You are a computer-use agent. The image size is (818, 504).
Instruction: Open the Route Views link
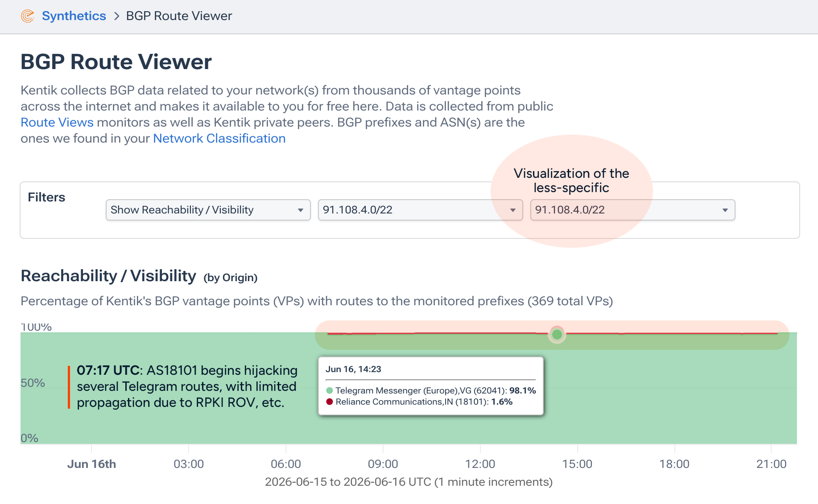click(57, 122)
